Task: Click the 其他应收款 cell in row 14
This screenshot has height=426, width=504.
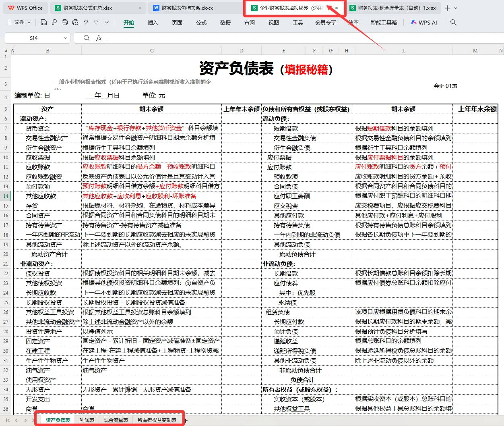Action: click(48, 196)
